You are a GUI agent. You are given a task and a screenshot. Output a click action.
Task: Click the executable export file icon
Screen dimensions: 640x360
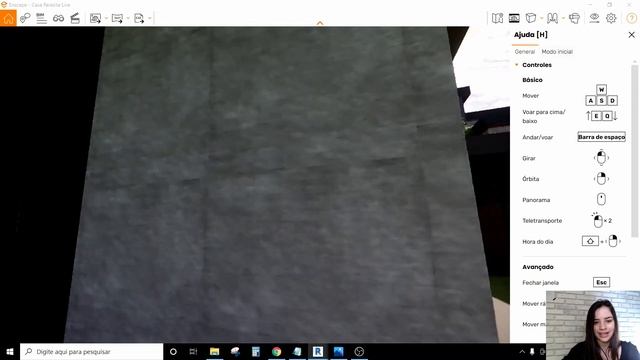pos(139,18)
